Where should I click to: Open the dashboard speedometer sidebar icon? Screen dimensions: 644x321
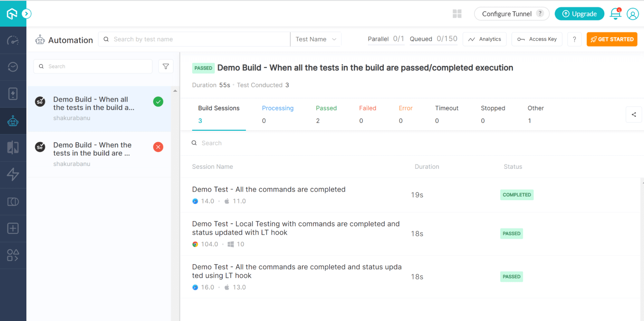click(13, 40)
